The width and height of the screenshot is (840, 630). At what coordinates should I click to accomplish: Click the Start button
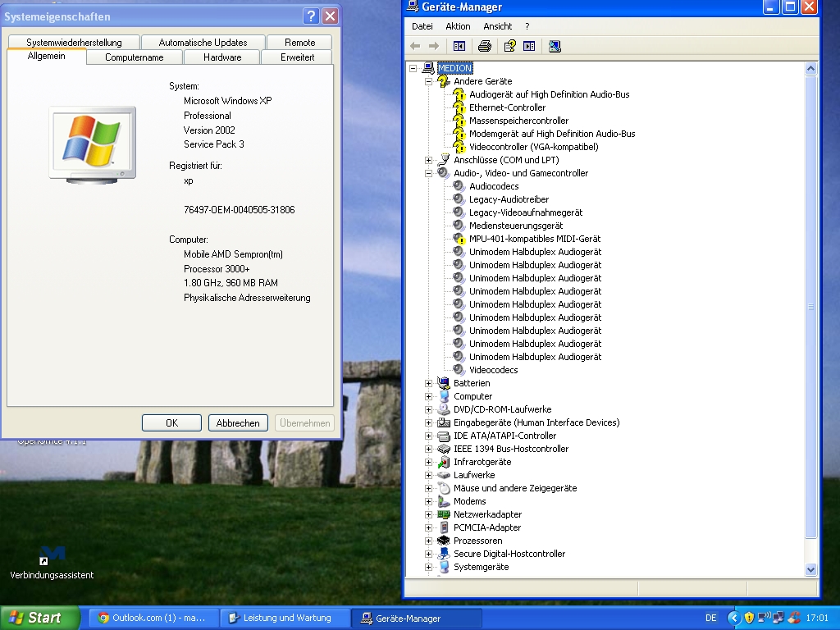coord(39,618)
